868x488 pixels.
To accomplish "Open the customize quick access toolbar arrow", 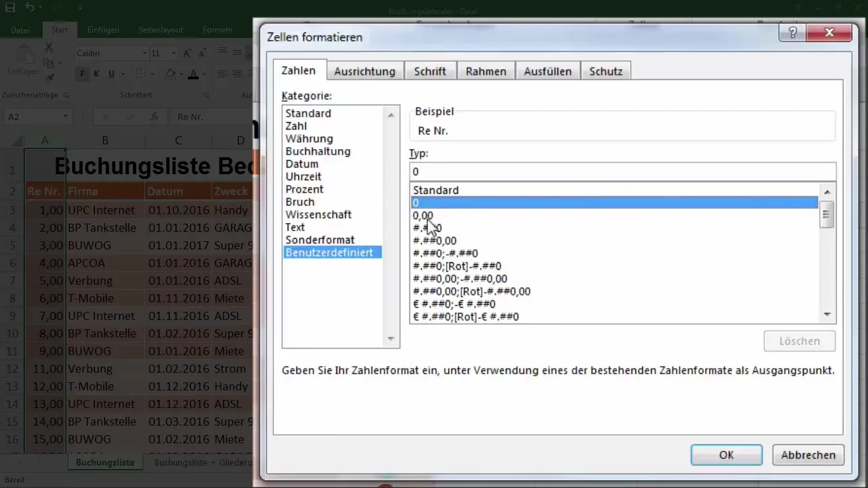I will pyautogui.click(x=80, y=8).
